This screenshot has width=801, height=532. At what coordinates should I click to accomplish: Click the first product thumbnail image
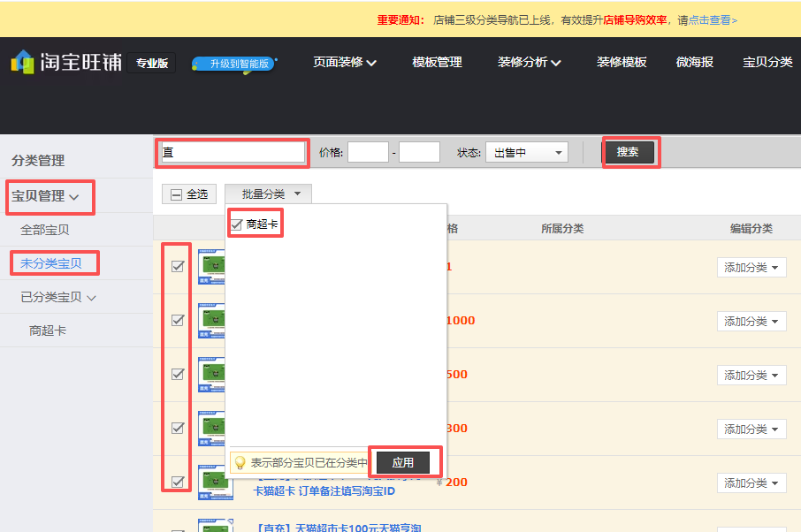click(210, 267)
